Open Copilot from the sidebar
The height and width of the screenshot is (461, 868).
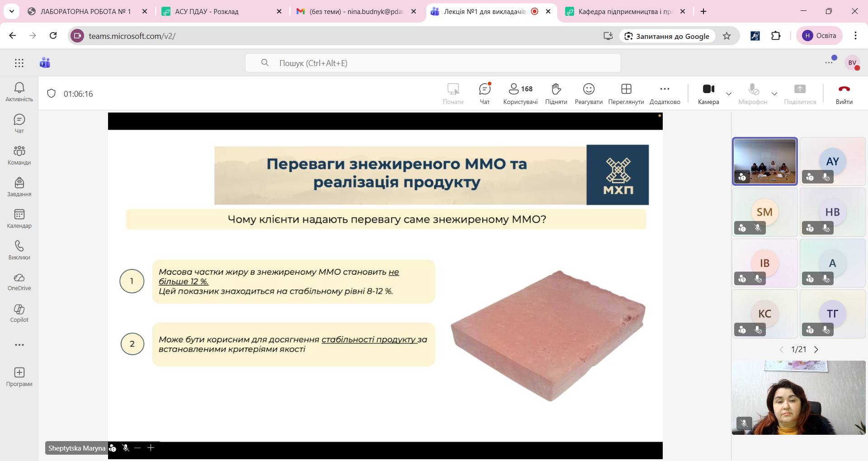tap(19, 313)
